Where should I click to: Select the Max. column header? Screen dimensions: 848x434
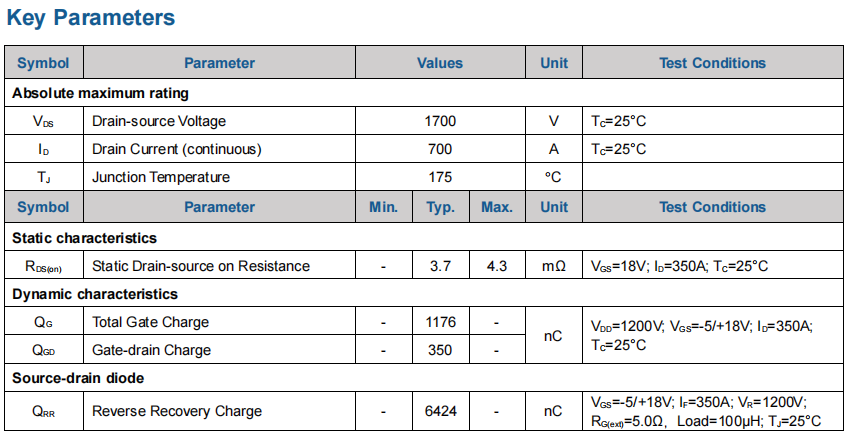click(497, 207)
